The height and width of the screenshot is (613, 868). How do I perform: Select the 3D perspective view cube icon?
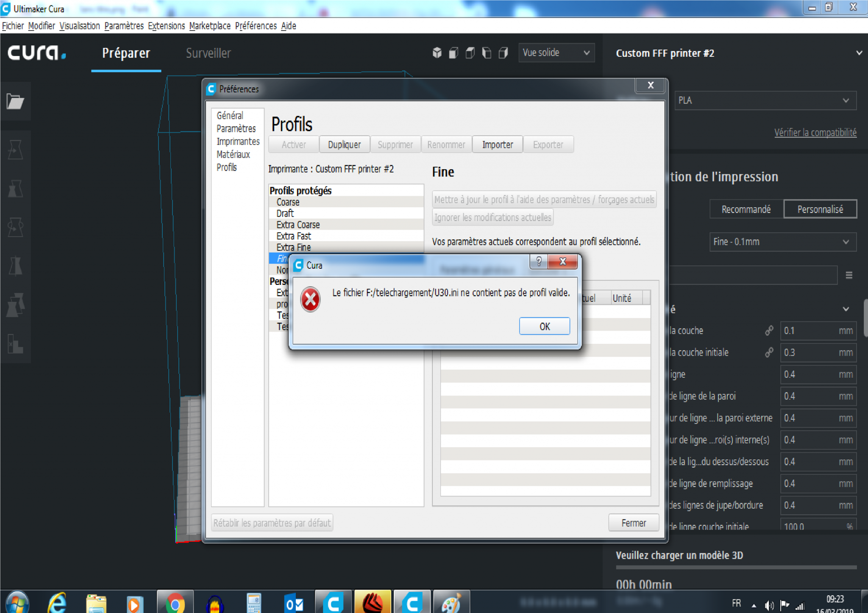point(437,53)
